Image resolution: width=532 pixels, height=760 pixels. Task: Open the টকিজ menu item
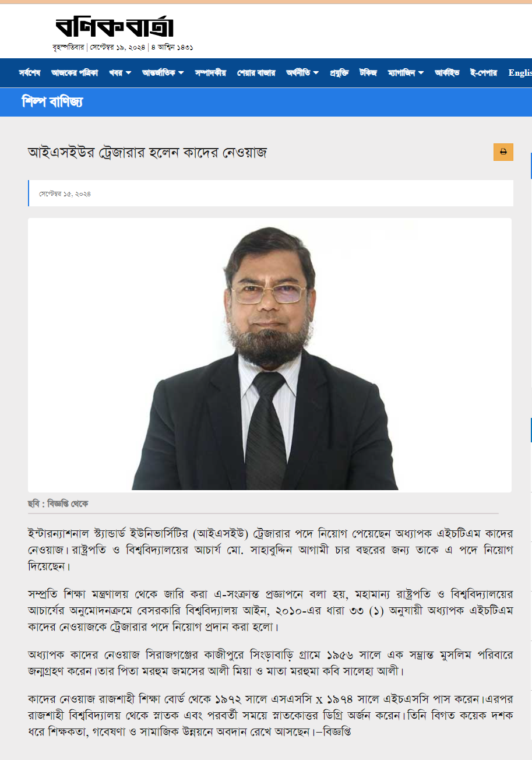click(368, 73)
